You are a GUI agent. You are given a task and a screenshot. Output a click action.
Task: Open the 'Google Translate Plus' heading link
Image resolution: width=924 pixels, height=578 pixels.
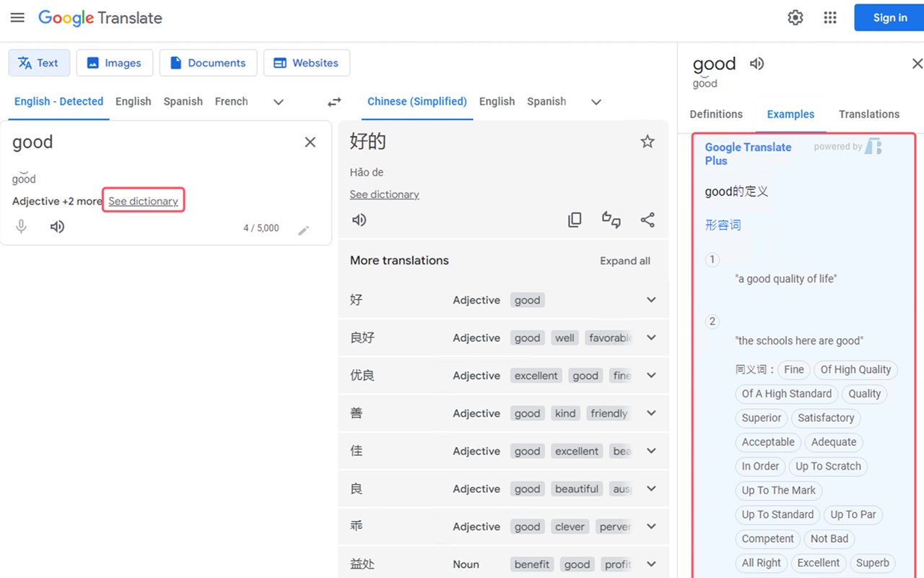749,154
